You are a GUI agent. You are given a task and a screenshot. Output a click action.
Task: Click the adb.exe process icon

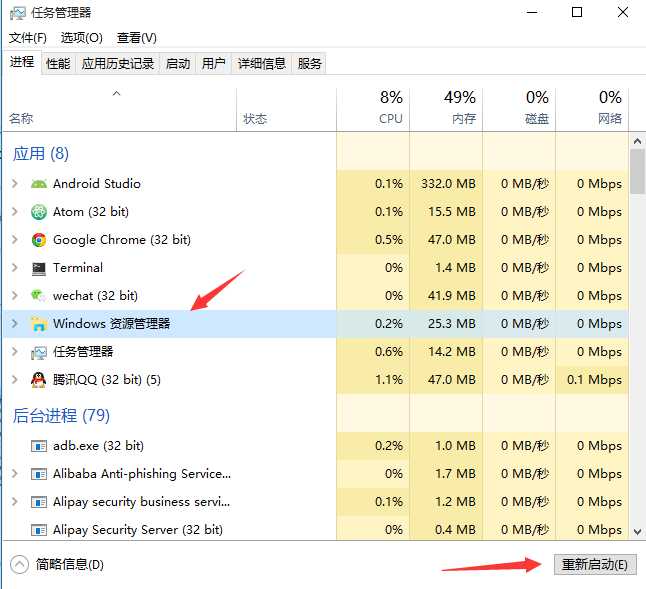pyautogui.click(x=39, y=446)
